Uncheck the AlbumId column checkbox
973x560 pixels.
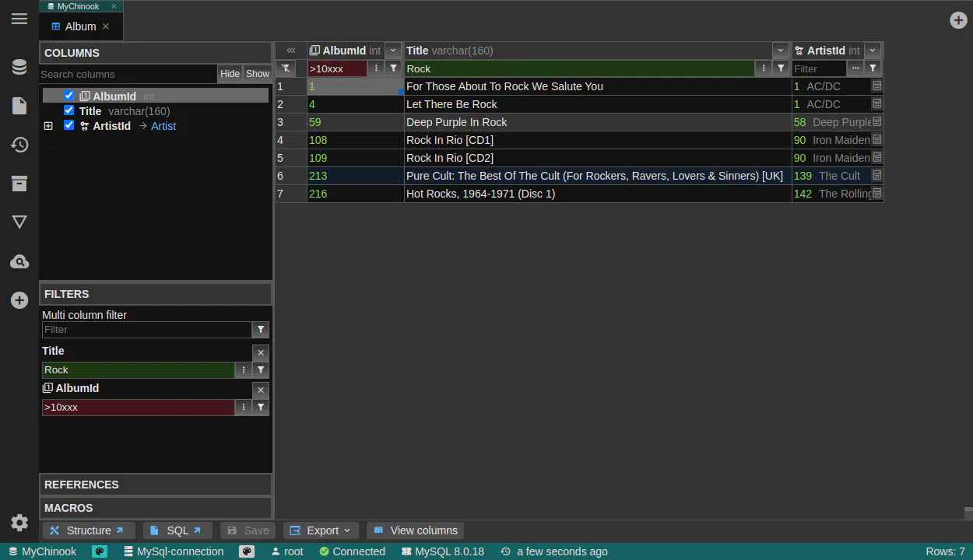(69, 96)
